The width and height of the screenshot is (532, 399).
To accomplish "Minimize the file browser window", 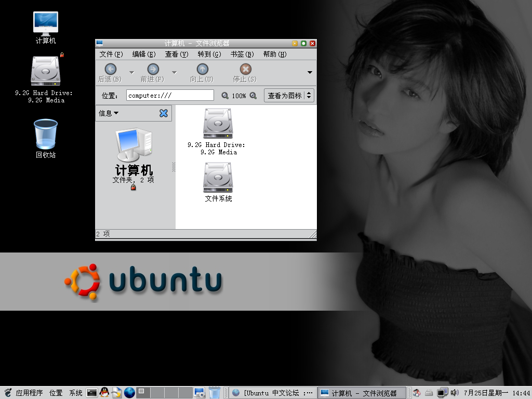I will tap(295, 43).
